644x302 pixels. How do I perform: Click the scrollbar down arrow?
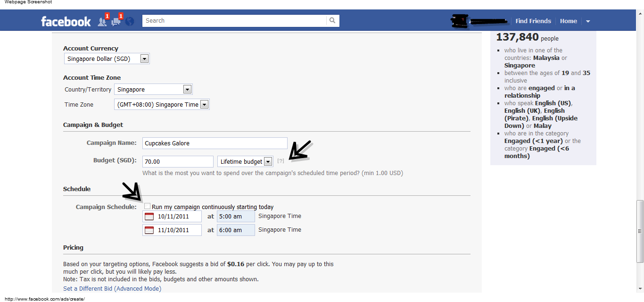pos(640,289)
